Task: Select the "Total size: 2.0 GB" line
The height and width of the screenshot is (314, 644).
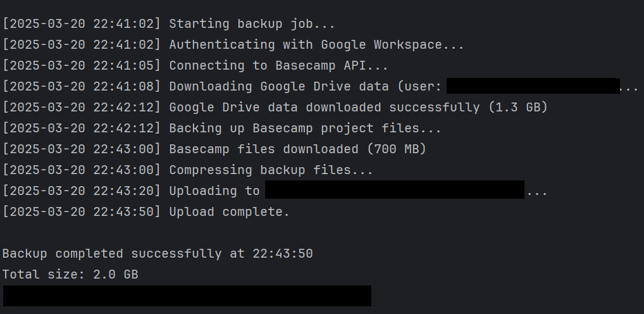Action: tap(70, 275)
